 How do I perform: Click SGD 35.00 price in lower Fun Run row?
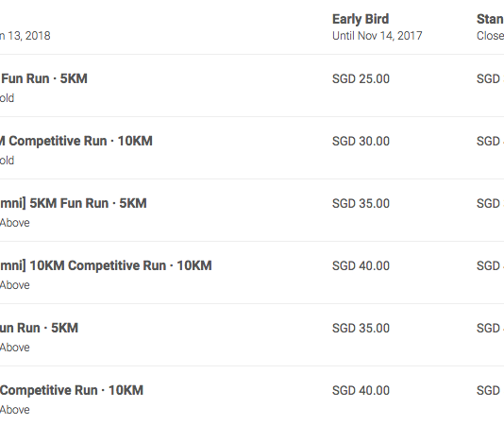coord(361,329)
